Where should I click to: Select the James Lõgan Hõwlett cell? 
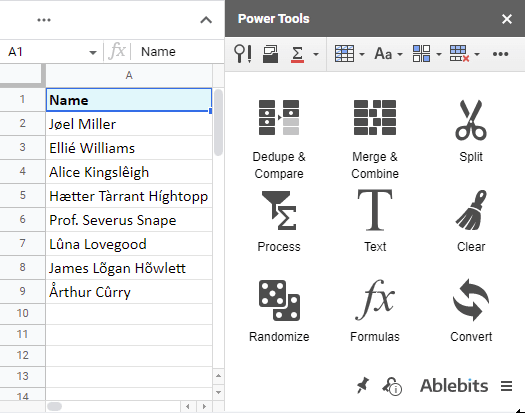(x=129, y=268)
